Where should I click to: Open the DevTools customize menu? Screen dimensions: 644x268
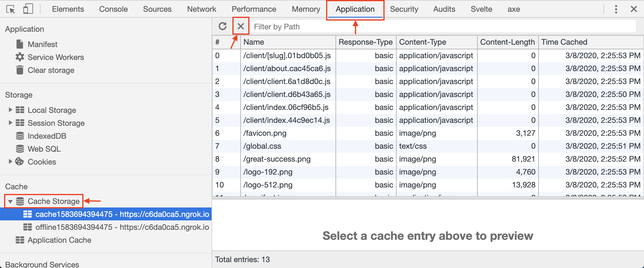click(616, 9)
